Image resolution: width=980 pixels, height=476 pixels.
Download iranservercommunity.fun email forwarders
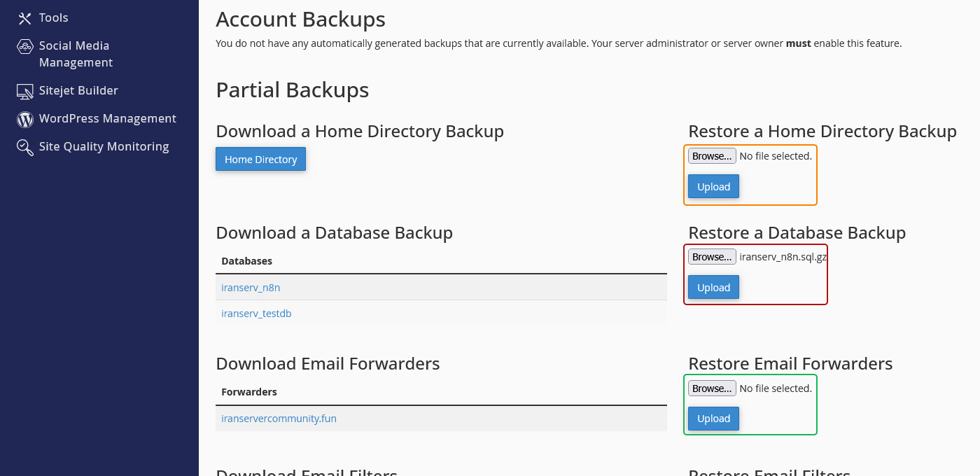coord(279,419)
